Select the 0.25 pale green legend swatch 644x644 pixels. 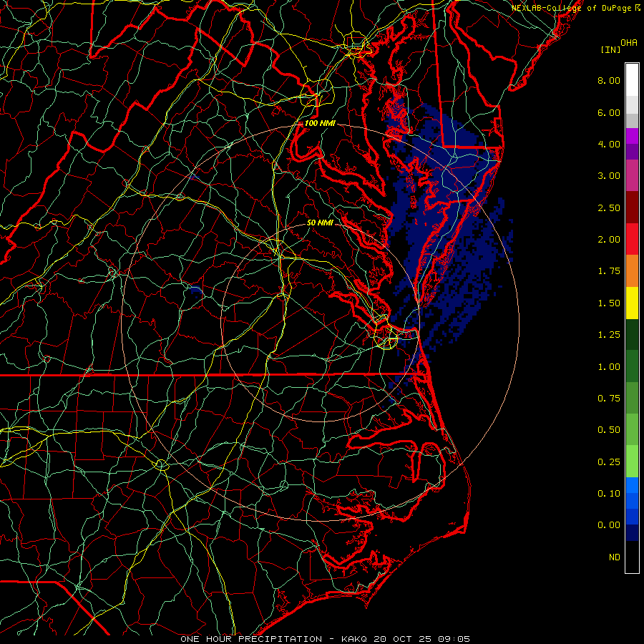[x=632, y=462]
